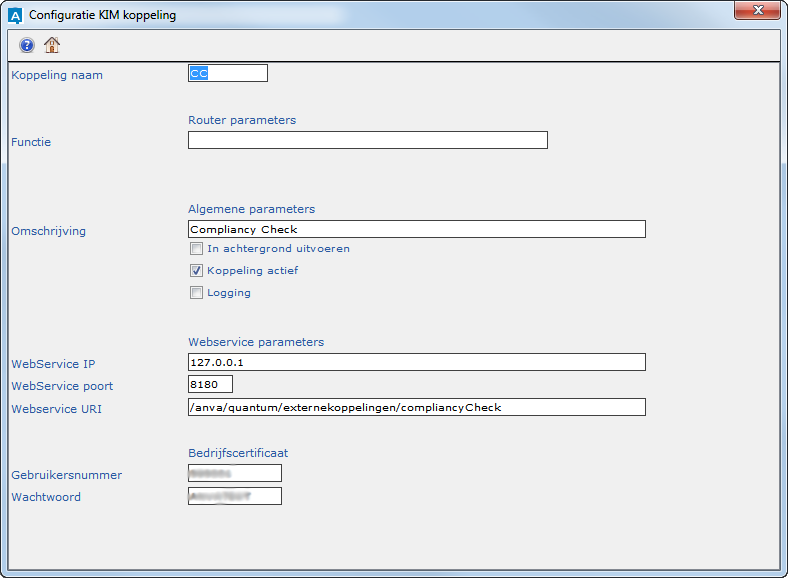The height and width of the screenshot is (578, 788).
Task: Enable the 'In achtergrond uitvoeren' checkbox
Action: coord(197,249)
